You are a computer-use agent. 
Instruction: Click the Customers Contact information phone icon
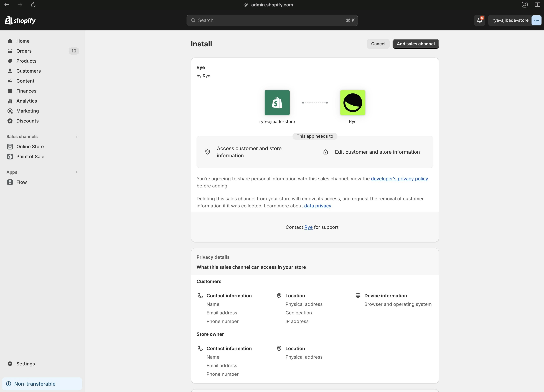(x=200, y=296)
